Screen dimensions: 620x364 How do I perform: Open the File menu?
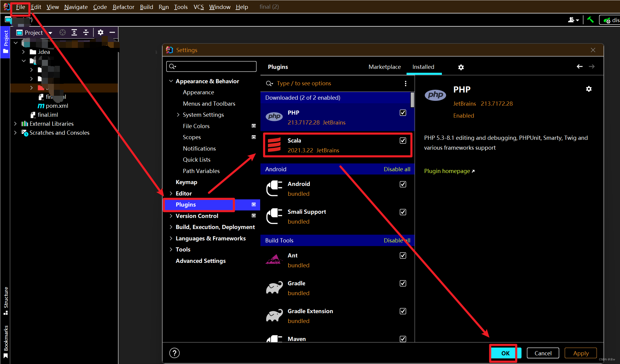pyautogui.click(x=20, y=7)
